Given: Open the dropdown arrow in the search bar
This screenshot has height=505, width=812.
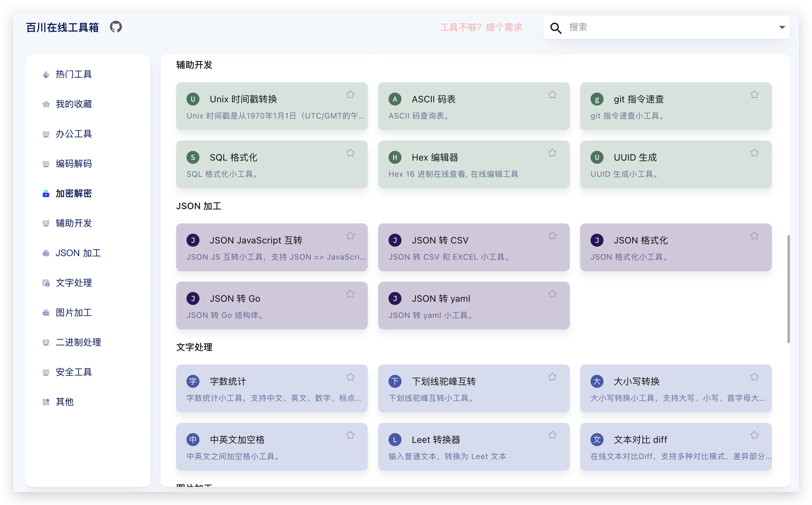Looking at the screenshot, I should click(x=782, y=27).
